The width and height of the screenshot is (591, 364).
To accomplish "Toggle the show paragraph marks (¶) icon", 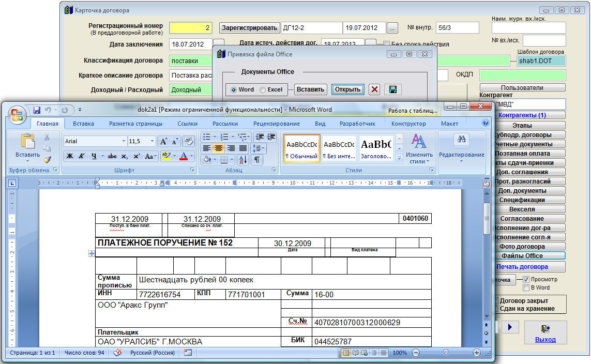I will tap(256, 160).
